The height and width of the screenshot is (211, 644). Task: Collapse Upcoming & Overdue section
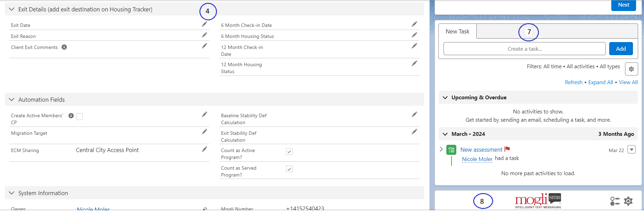pyautogui.click(x=445, y=98)
